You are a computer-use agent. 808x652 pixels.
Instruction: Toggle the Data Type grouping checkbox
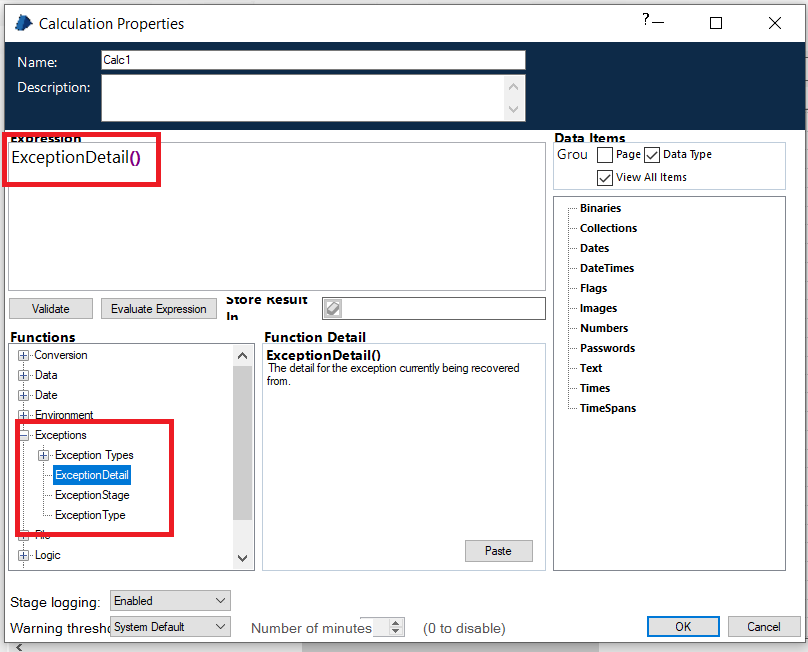652,155
